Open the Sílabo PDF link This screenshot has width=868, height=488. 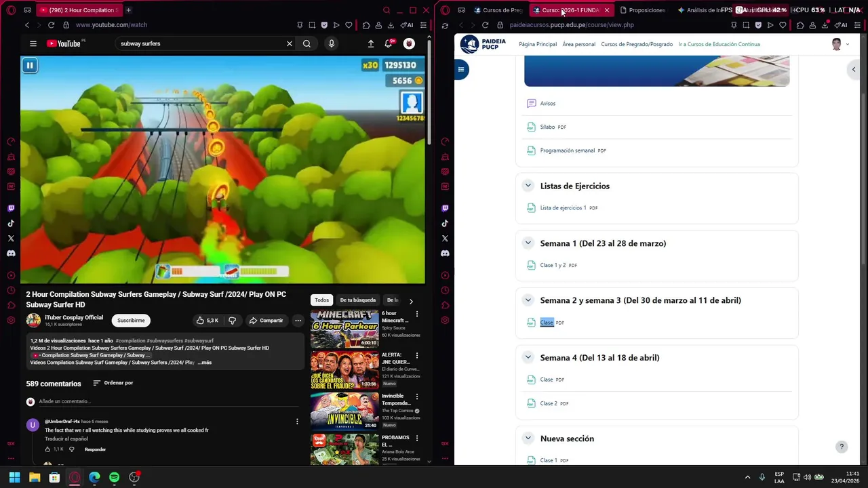tap(547, 127)
